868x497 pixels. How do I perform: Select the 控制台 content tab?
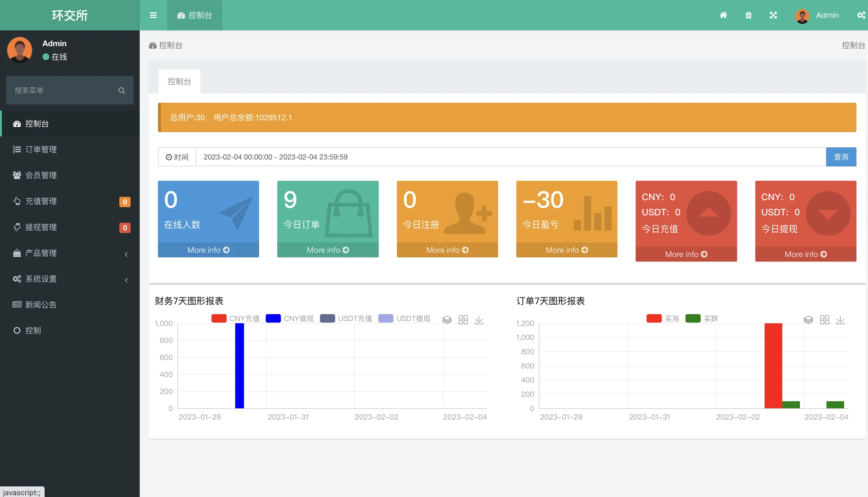(179, 81)
